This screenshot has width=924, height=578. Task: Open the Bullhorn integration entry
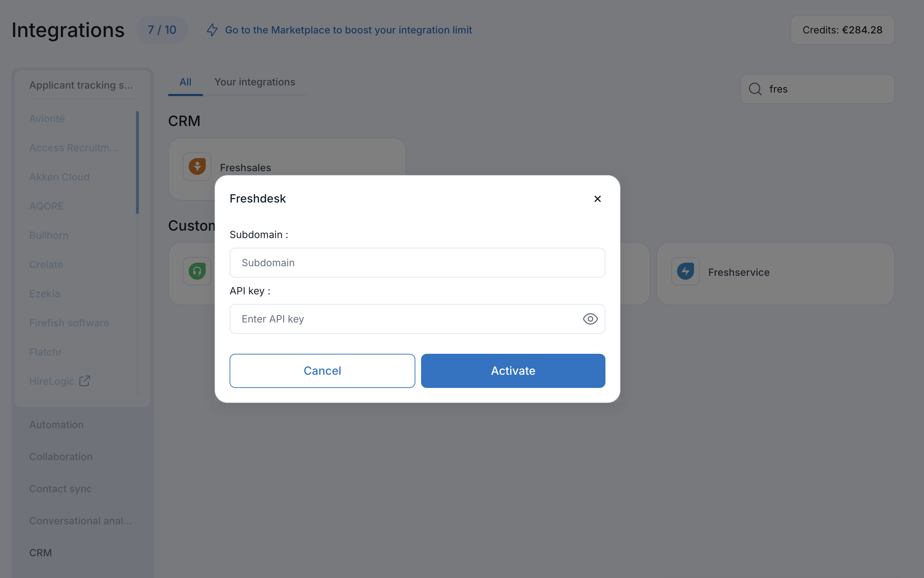point(49,236)
